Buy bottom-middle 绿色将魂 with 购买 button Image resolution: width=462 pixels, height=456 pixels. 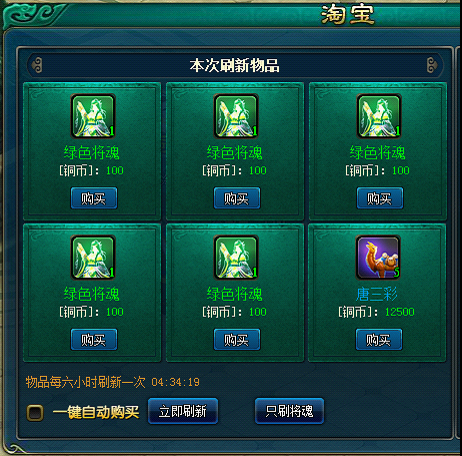click(x=237, y=340)
